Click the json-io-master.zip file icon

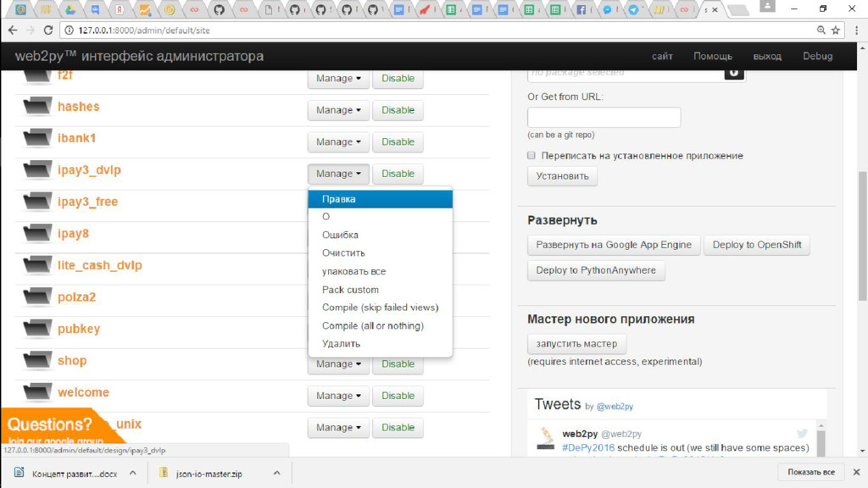tap(164, 473)
